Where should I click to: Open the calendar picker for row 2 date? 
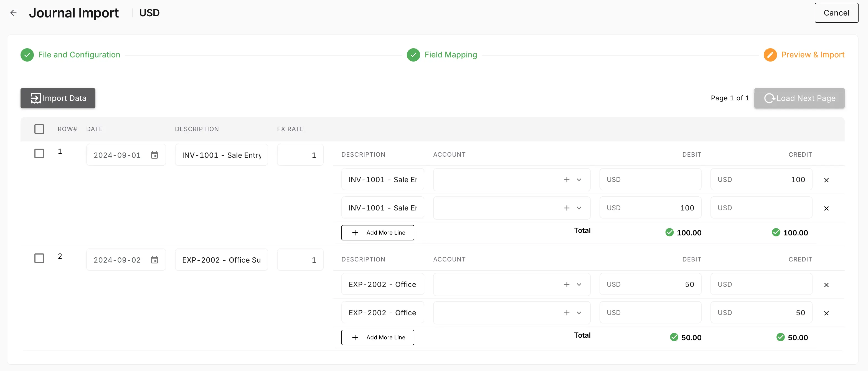(155, 260)
